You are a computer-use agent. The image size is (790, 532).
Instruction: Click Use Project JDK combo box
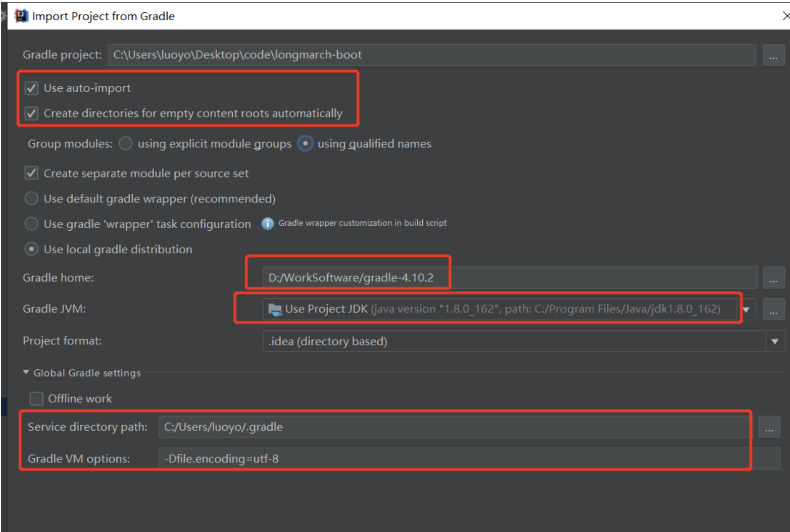click(x=509, y=309)
